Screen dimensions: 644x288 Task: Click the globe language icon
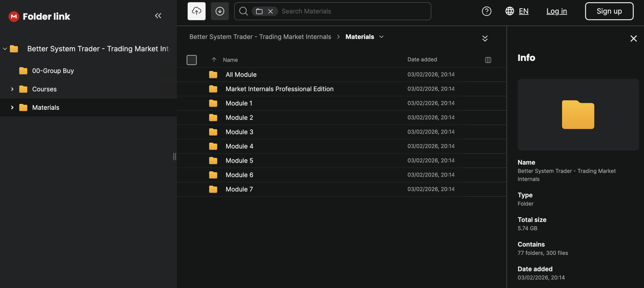509,11
